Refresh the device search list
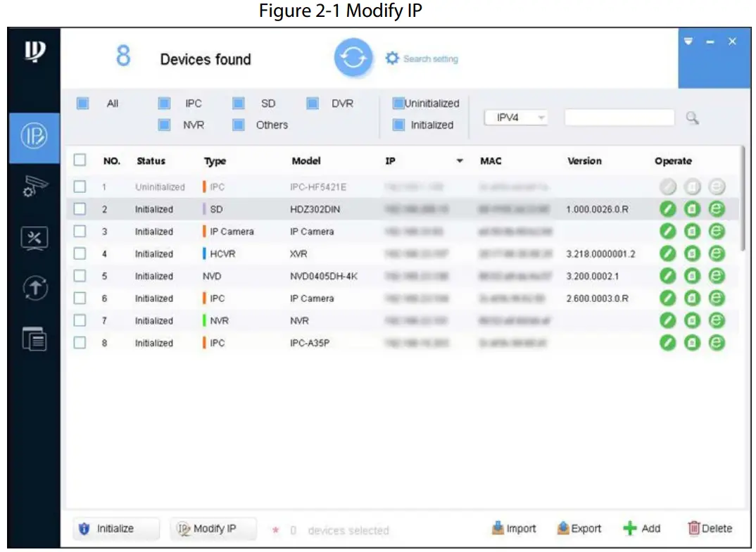The image size is (756, 552). pyautogui.click(x=353, y=58)
